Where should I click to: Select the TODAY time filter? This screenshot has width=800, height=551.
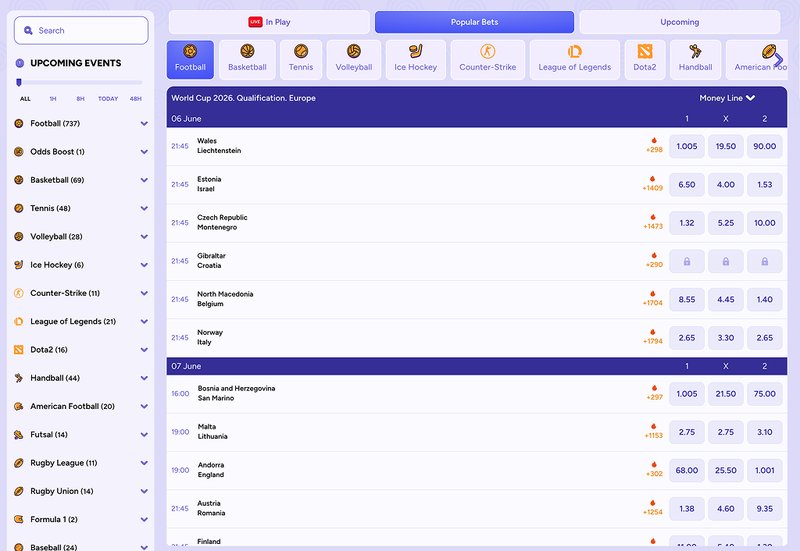tap(108, 99)
